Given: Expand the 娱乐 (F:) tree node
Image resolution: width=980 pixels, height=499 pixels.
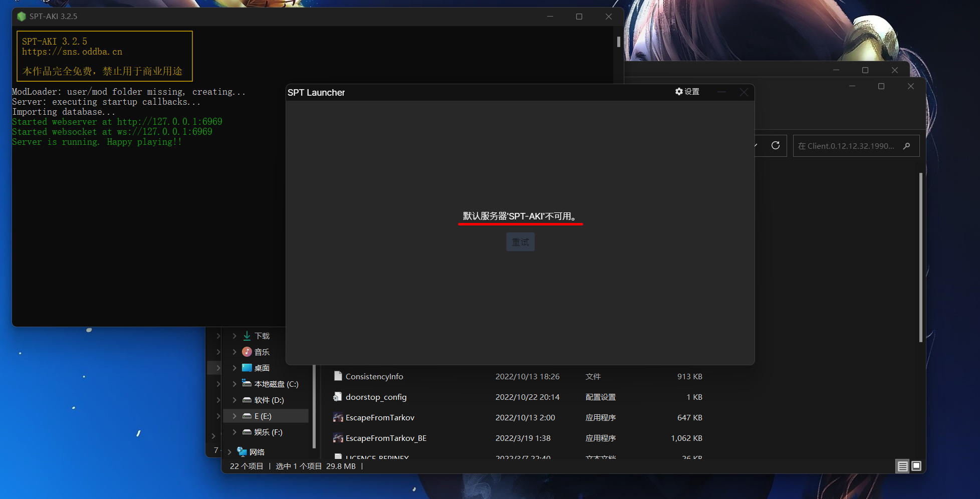Looking at the screenshot, I should (x=234, y=432).
